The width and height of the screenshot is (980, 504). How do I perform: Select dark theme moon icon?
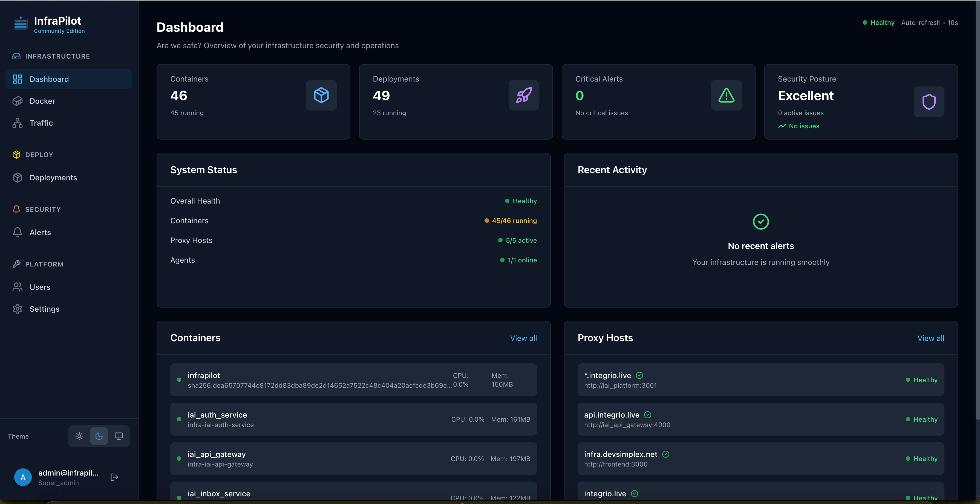(99, 436)
